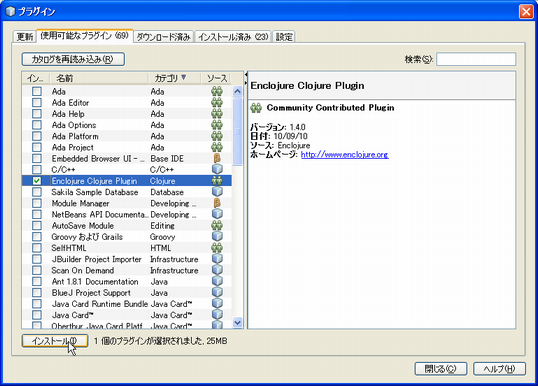Image resolution: width=538 pixels, height=386 pixels.
Task: Collapse details pane using splitter arrow
Action: (246, 83)
